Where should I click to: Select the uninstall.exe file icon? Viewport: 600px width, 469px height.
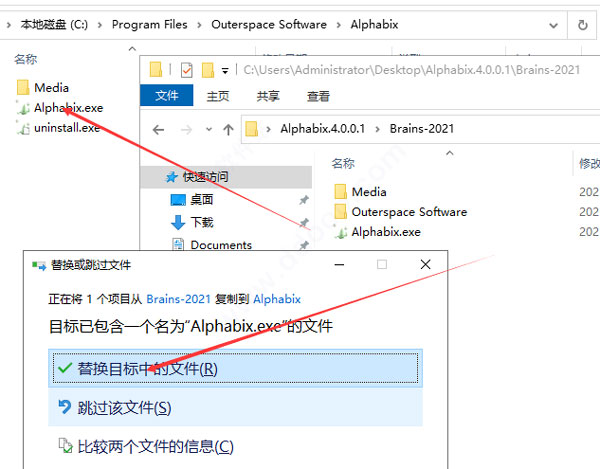click(x=23, y=128)
